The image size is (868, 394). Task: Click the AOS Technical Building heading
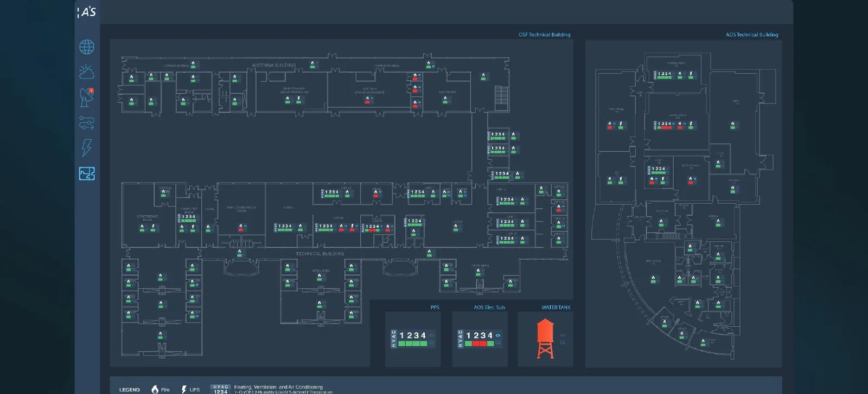(752, 35)
